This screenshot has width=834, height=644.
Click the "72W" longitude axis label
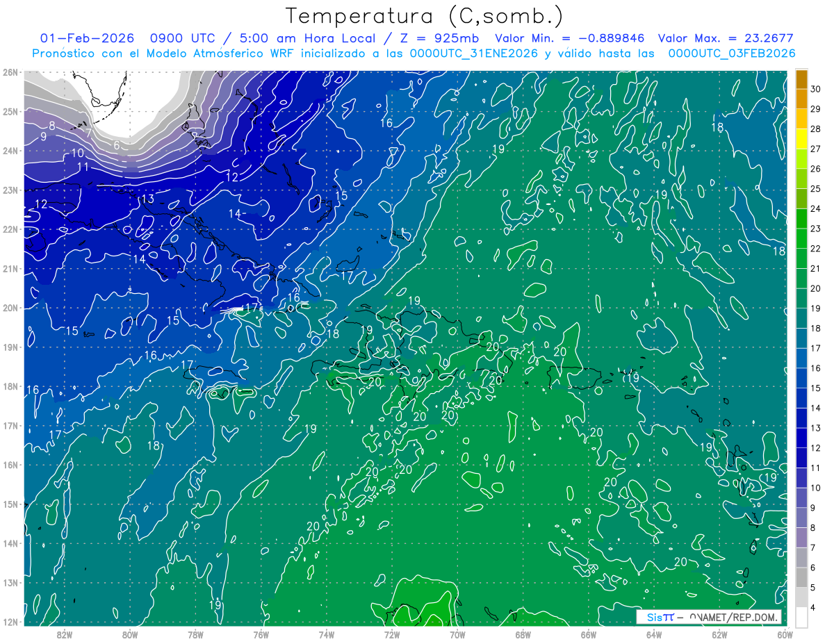[392, 634]
